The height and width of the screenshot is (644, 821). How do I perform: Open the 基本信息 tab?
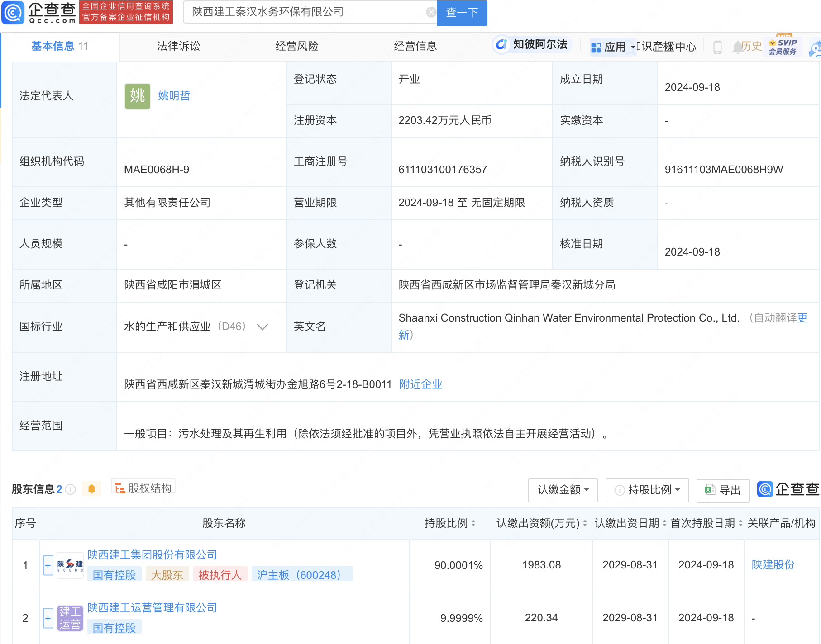(x=60, y=46)
